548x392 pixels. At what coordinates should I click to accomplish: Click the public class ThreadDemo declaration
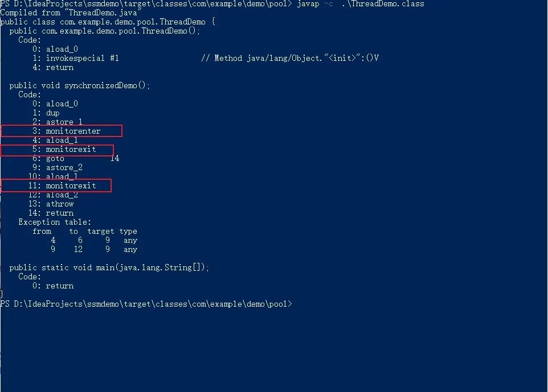point(108,22)
